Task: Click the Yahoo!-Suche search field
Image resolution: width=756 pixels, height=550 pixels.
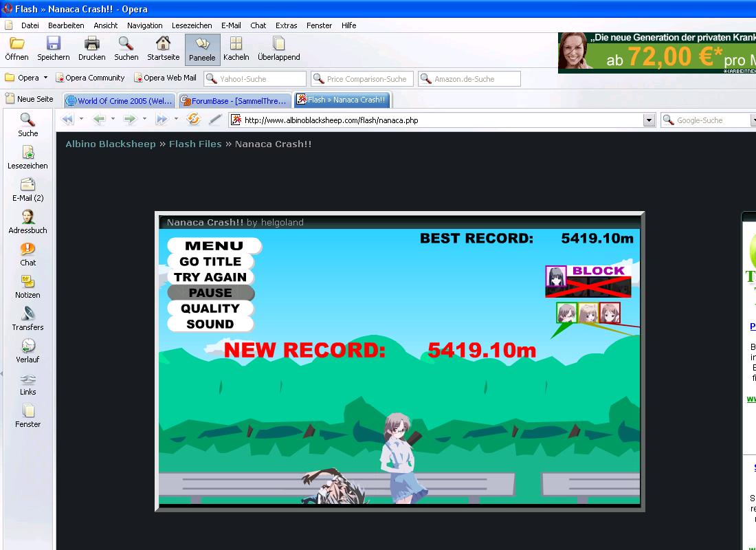Action: click(x=255, y=78)
